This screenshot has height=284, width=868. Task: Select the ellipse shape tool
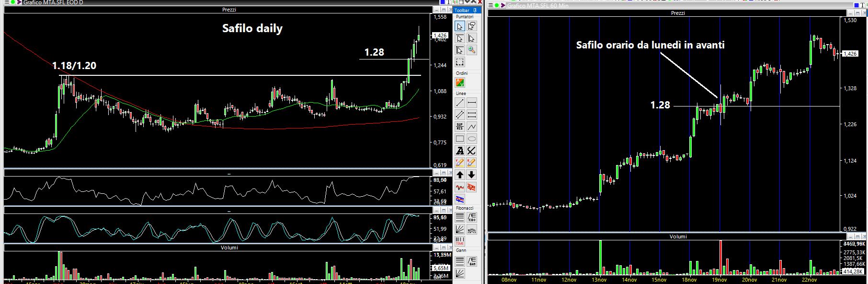[x=472, y=139]
